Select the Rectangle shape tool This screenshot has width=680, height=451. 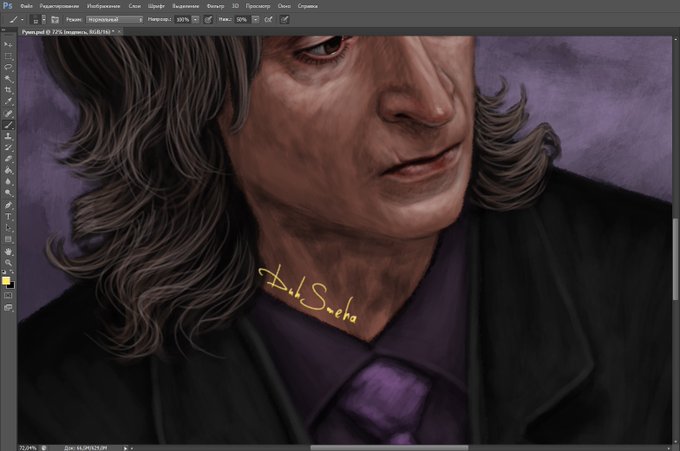tap(8, 239)
